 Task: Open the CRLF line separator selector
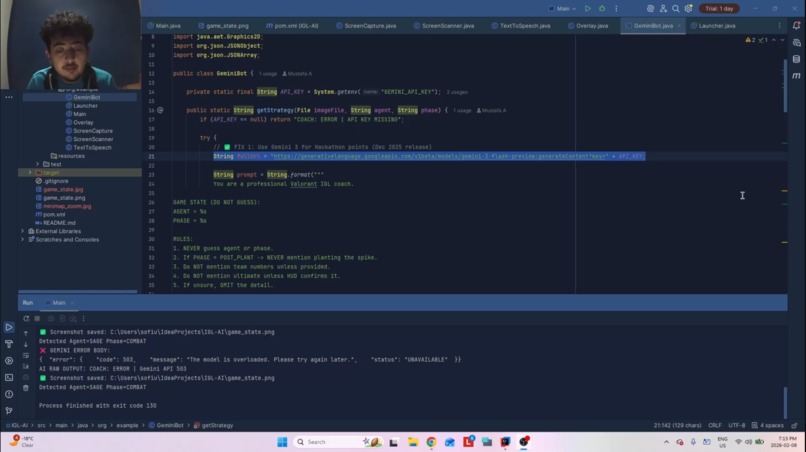pyautogui.click(x=715, y=425)
